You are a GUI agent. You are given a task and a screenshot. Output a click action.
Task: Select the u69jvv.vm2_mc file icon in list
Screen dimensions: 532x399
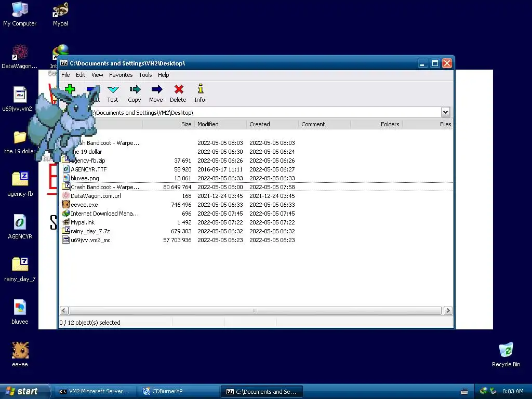66,240
